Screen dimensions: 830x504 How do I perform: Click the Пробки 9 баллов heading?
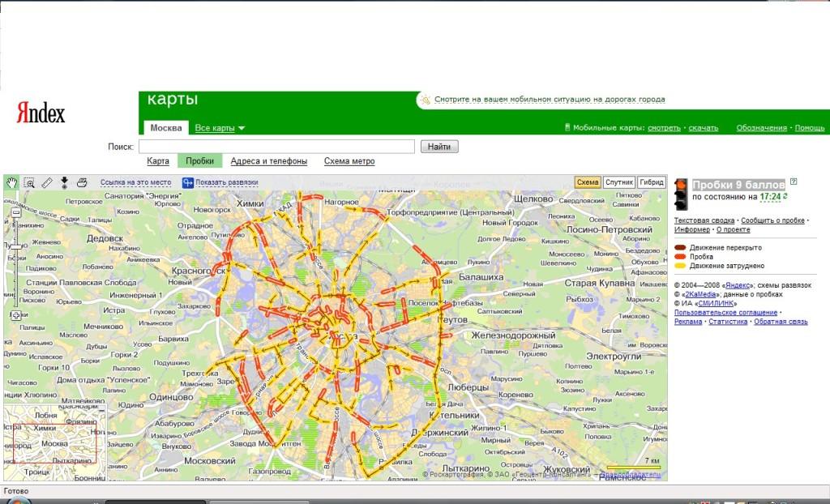738,185
